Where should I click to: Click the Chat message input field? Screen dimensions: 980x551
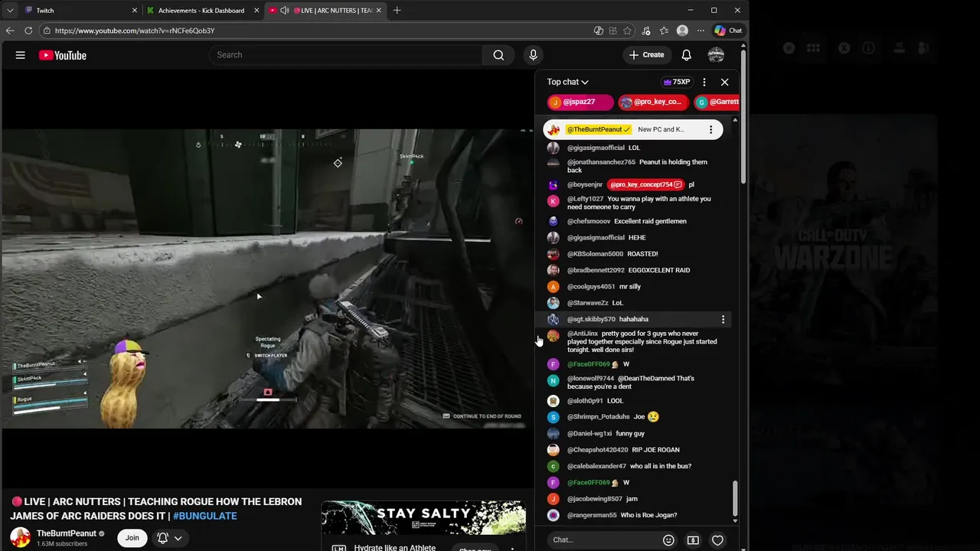click(x=603, y=540)
